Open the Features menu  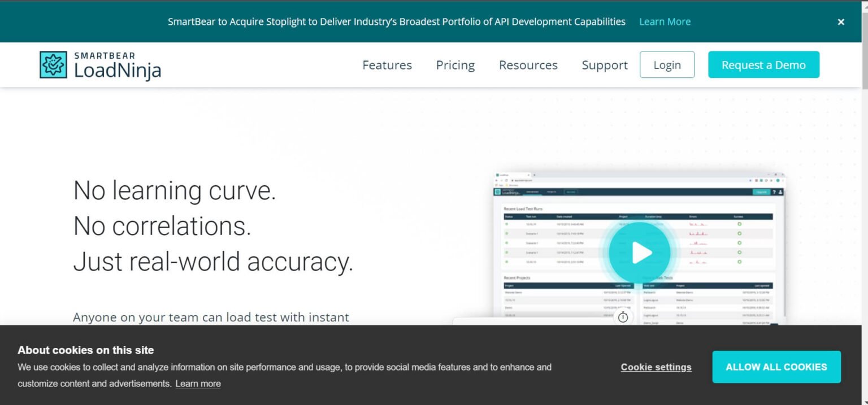(x=387, y=65)
